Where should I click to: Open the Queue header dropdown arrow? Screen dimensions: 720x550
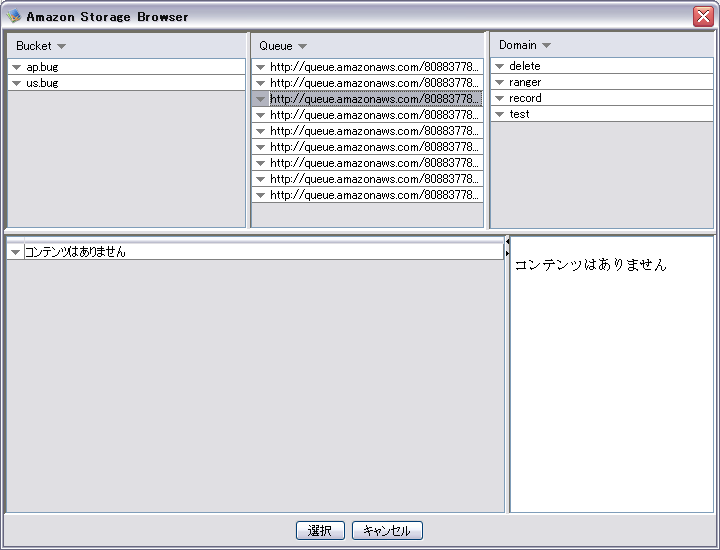(302, 46)
